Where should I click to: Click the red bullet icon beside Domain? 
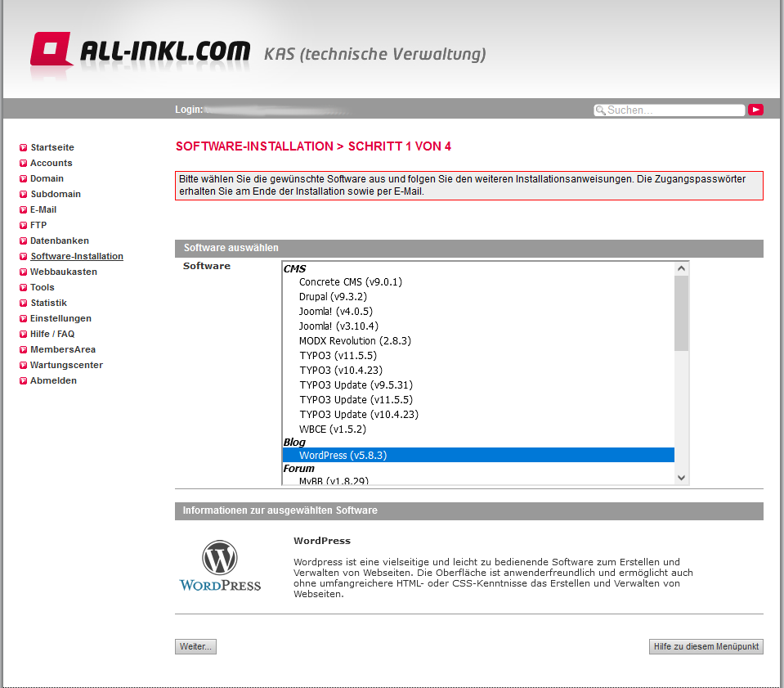(23, 178)
